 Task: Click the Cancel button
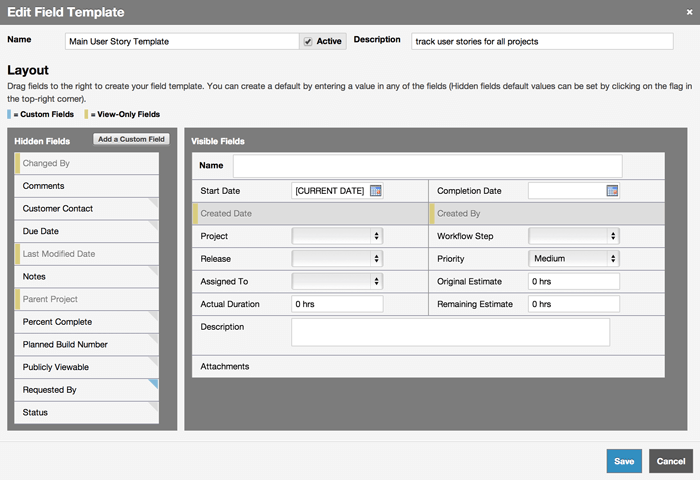(x=671, y=461)
